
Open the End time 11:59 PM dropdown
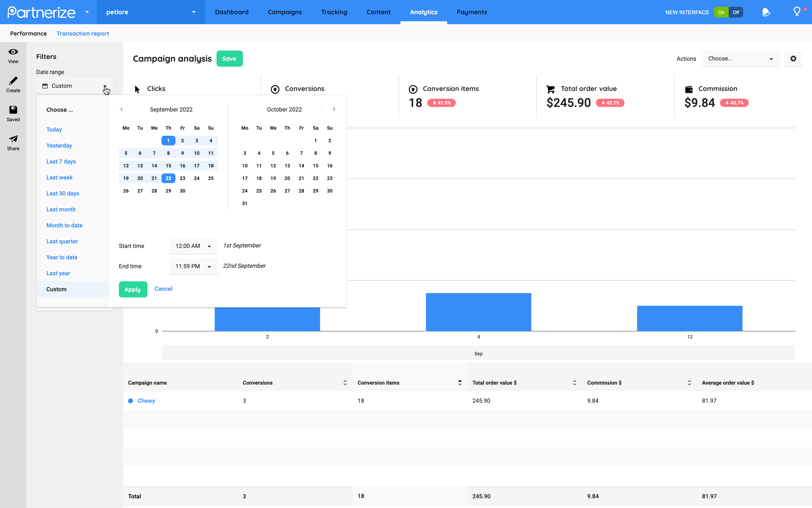[x=194, y=266]
